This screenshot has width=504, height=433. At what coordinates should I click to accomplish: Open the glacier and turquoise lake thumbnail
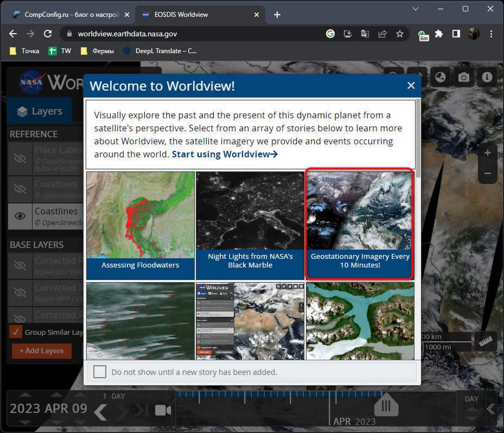360,321
